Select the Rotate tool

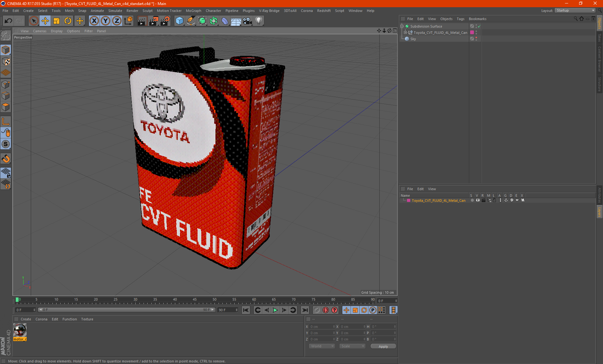click(x=68, y=21)
